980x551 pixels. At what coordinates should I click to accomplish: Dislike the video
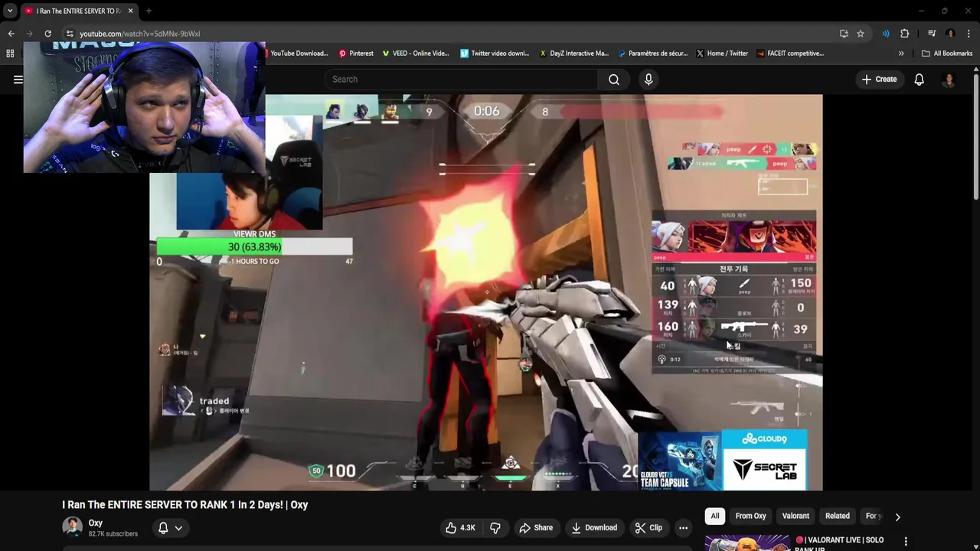click(495, 528)
